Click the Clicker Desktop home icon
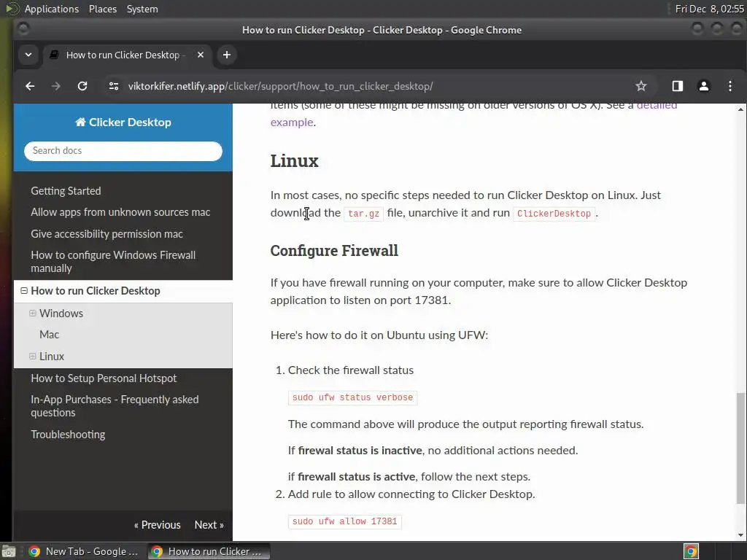This screenshot has width=747, height=560. click(x=80, y=122)
